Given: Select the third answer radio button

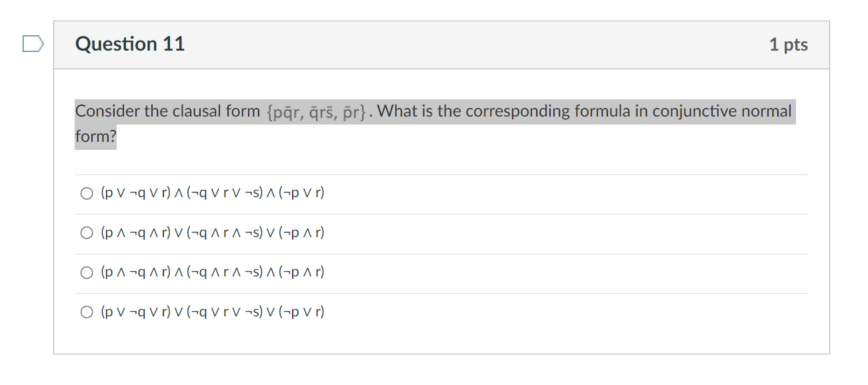Looking at the screenshot, I should [x=86, y=272].
